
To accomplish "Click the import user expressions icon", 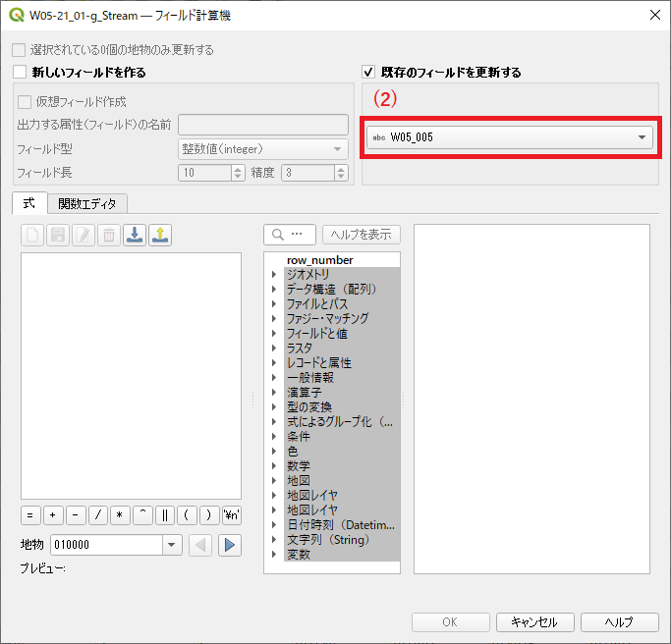I will click(135, 235).
